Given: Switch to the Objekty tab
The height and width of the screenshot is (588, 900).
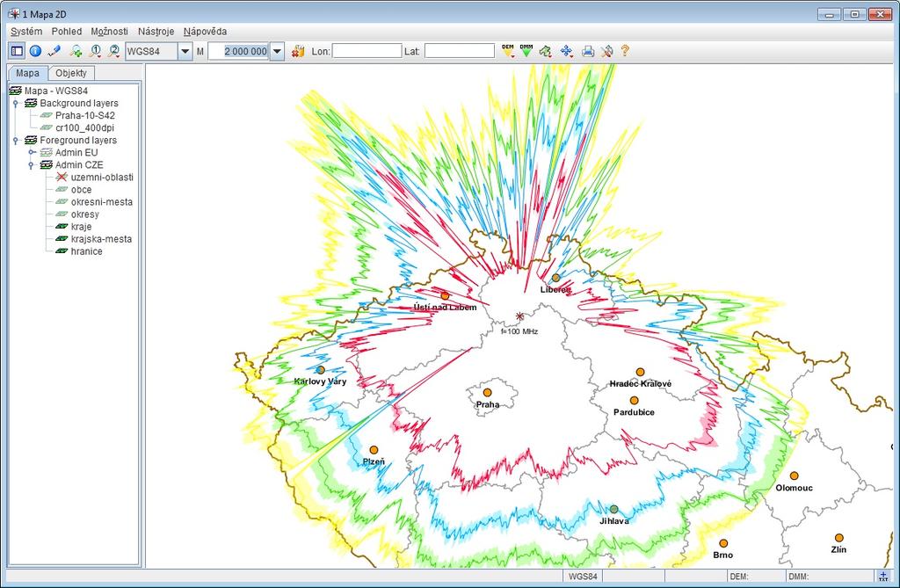Looking at the screenshot, I should point(71,73).
